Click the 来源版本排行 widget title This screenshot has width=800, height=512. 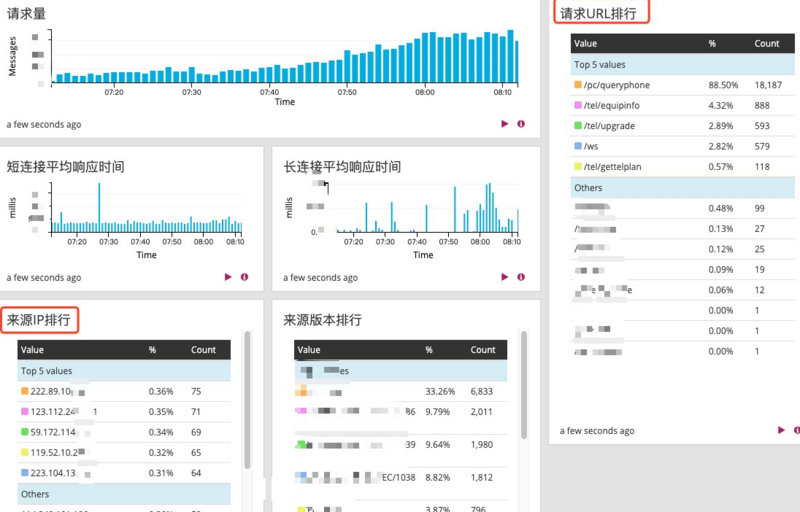click(322, 320)
